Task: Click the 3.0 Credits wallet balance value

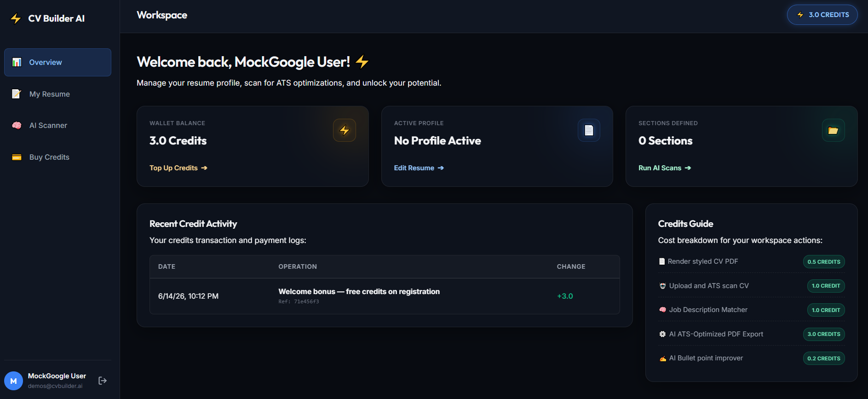Action: pyautogui.click(x=178, y=141)
